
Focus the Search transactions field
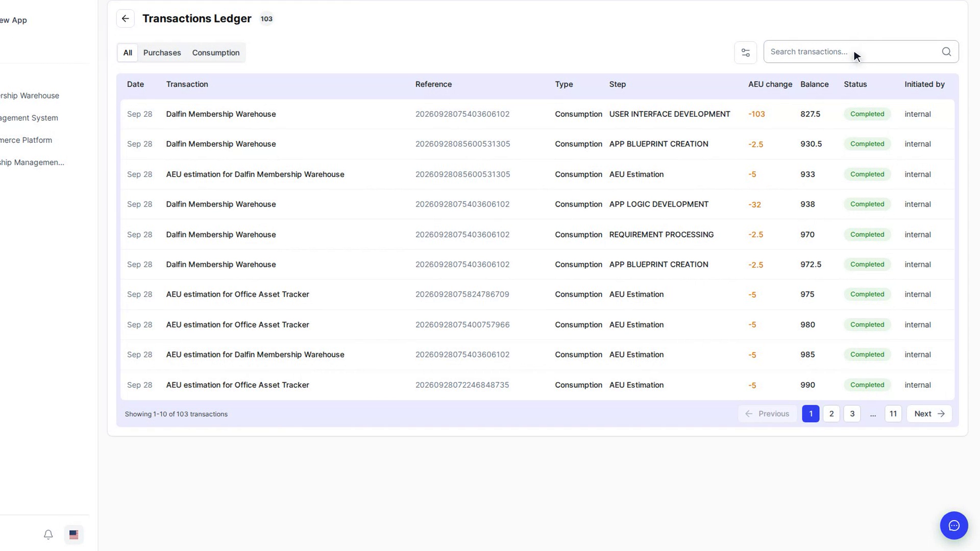pos(861,52)
